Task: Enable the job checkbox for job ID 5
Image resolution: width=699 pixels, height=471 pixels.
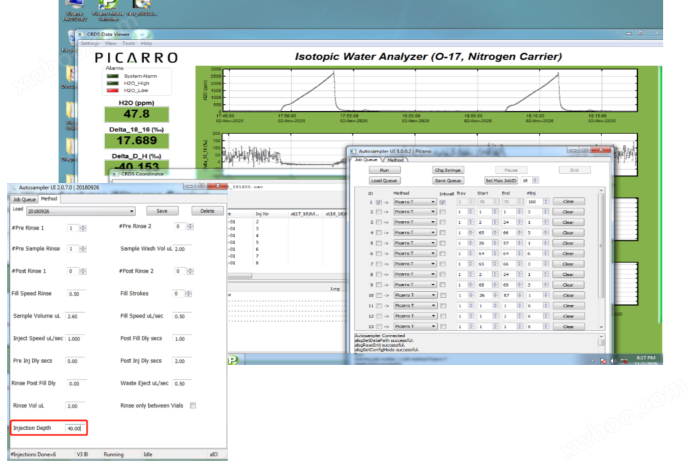Action: (x=378, y=243)
